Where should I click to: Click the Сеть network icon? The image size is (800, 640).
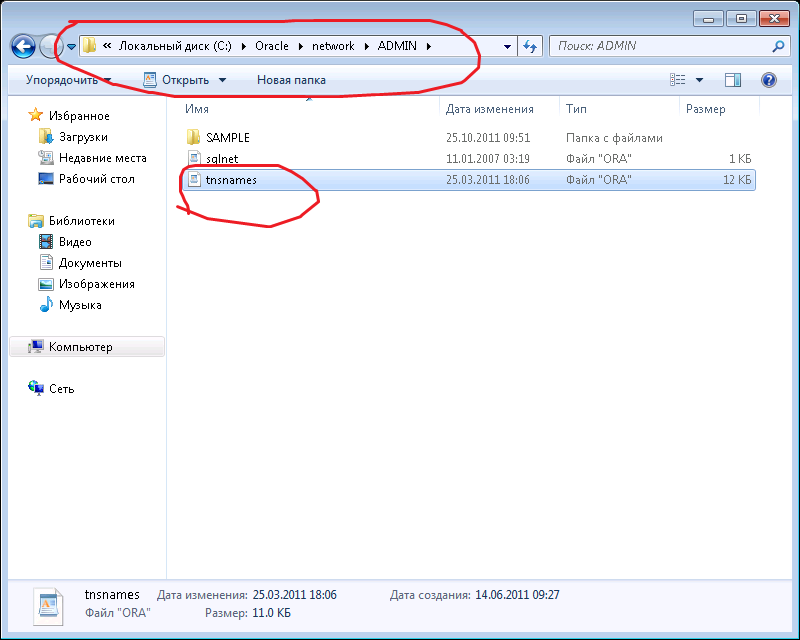click(x=36, y=388)
